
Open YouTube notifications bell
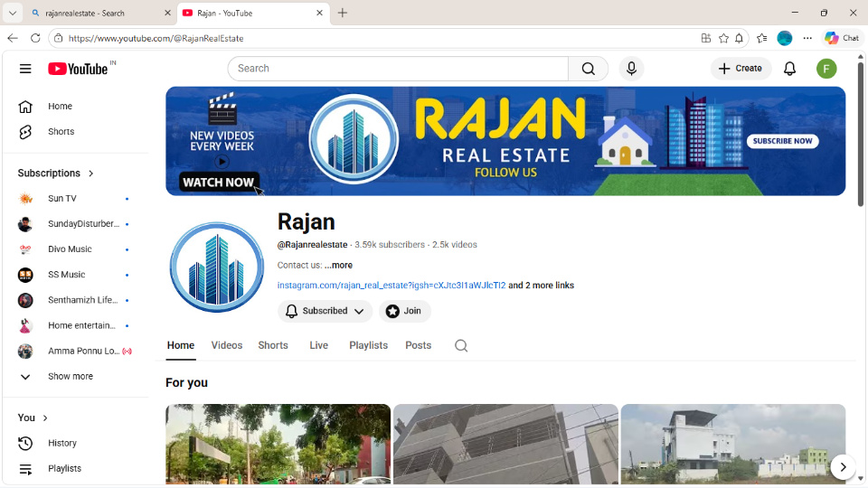coord(789,69)
